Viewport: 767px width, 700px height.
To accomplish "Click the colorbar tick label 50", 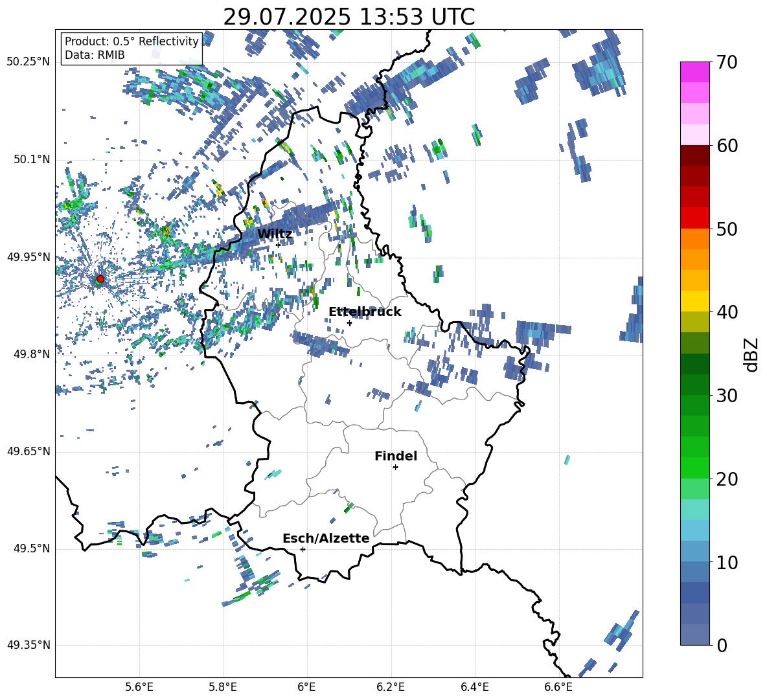I will click(x=727, y=229).
